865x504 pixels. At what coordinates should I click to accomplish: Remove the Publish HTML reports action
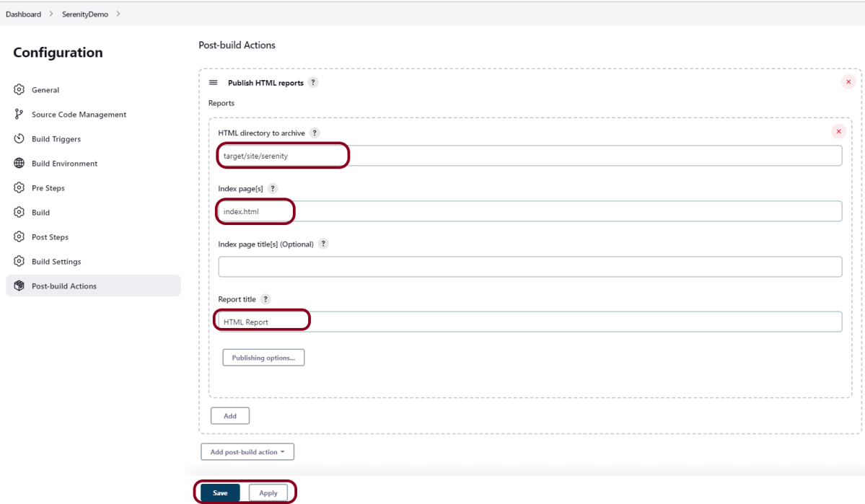point(848,82)
